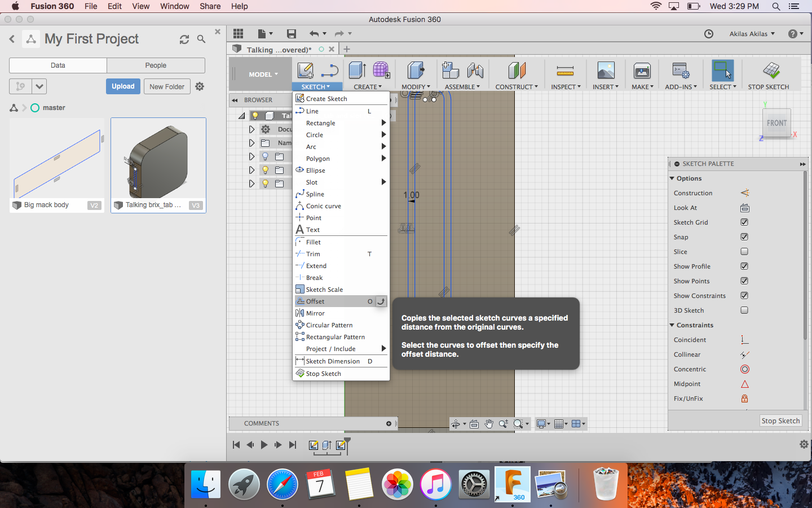Click the Make 3D print icon
812x508 pixels.
[642, 71]
